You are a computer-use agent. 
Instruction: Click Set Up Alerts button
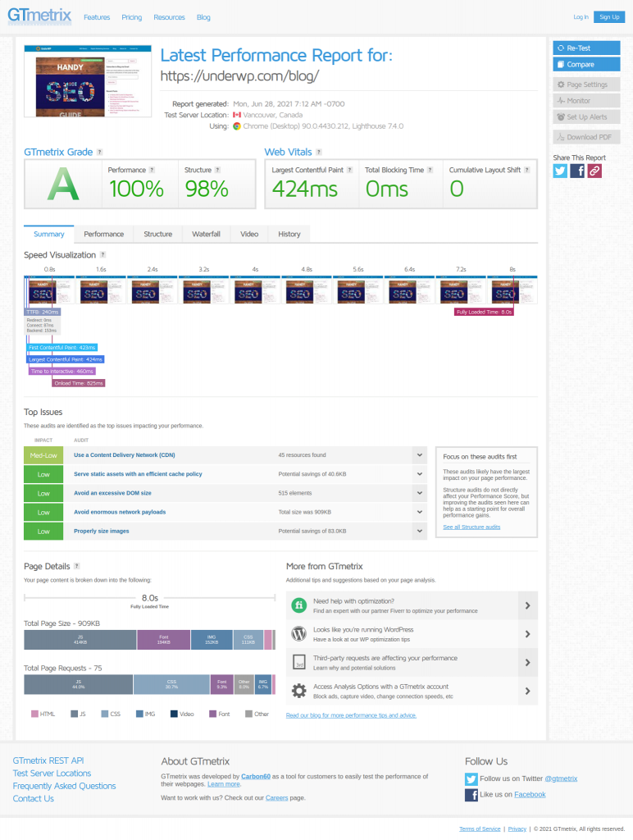coord(586,116)
